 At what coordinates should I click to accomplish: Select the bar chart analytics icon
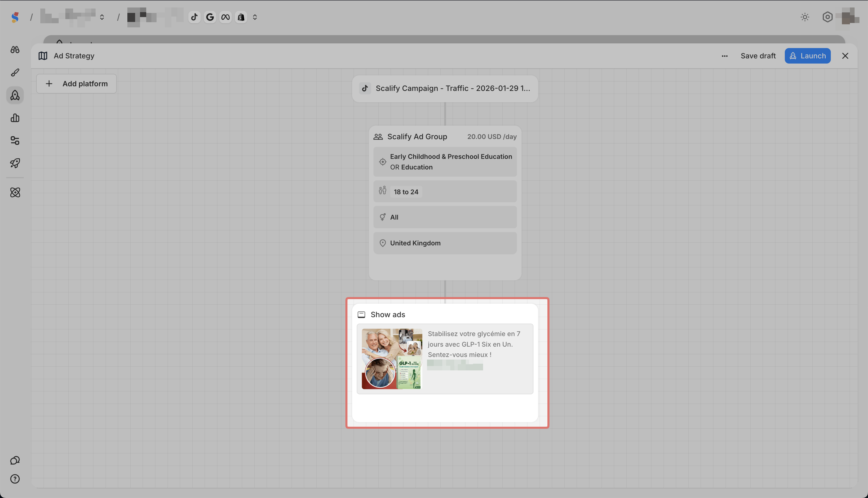15,118
